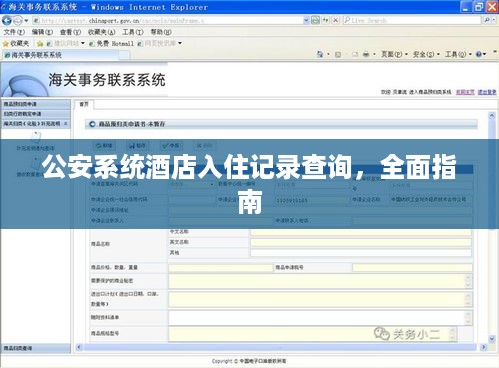Click the search magnifier button
The height and width of the screenshot is (368, 499).
(487, 21)
